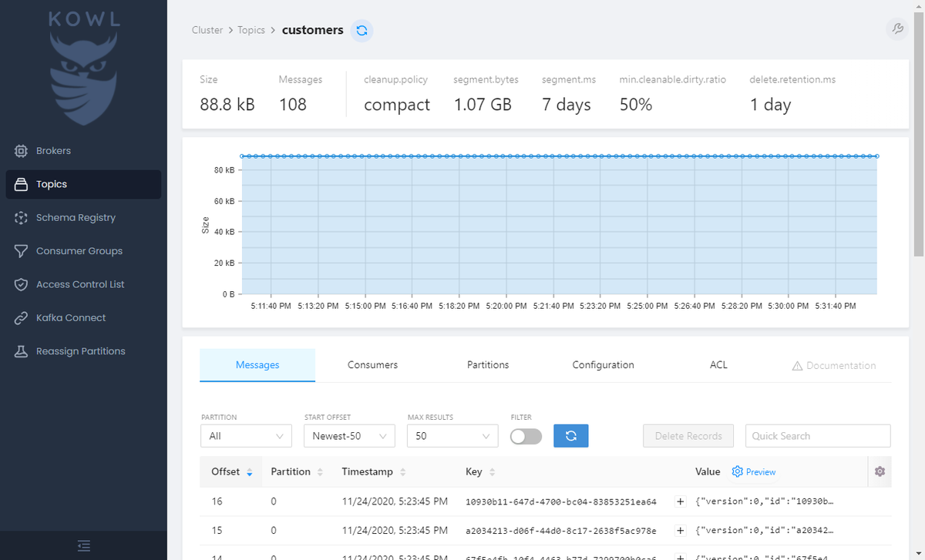
Task: Sort by the Key column sorter
Action: pos(493,472)
